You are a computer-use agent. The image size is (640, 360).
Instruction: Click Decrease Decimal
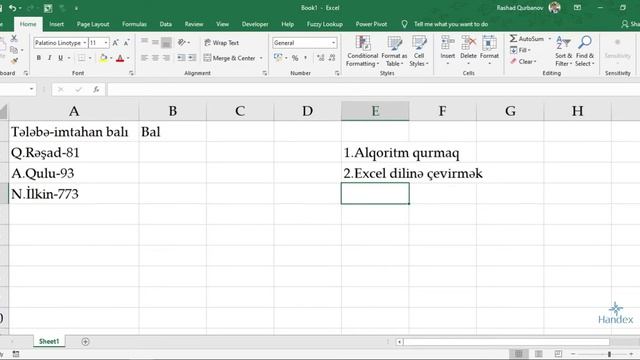pyautogui.click(x=332, y=58)
